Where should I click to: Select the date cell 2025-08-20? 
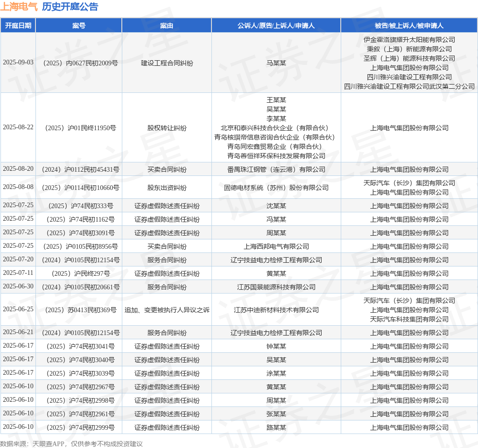coord(18,169)
